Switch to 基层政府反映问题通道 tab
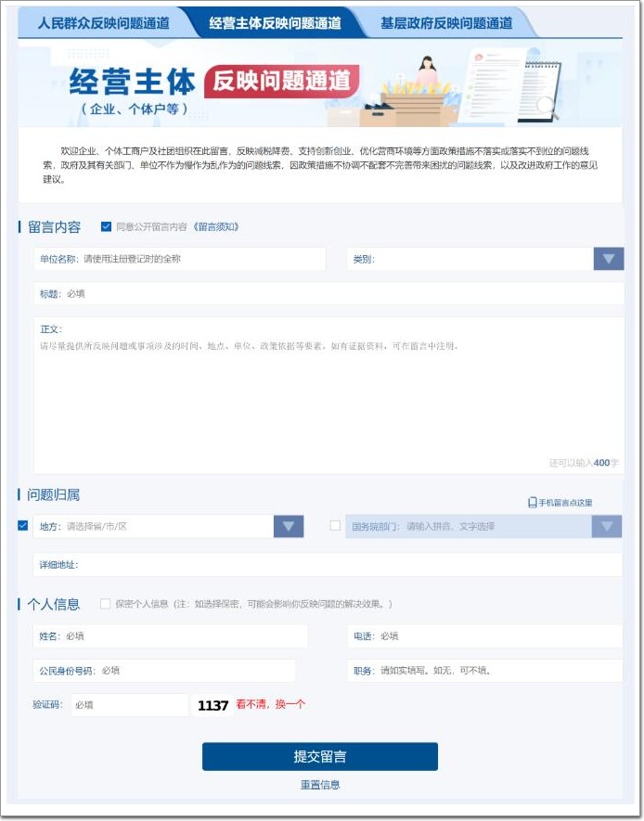The height and width of the screenshot is (821, 644). [x=446, y=23]
